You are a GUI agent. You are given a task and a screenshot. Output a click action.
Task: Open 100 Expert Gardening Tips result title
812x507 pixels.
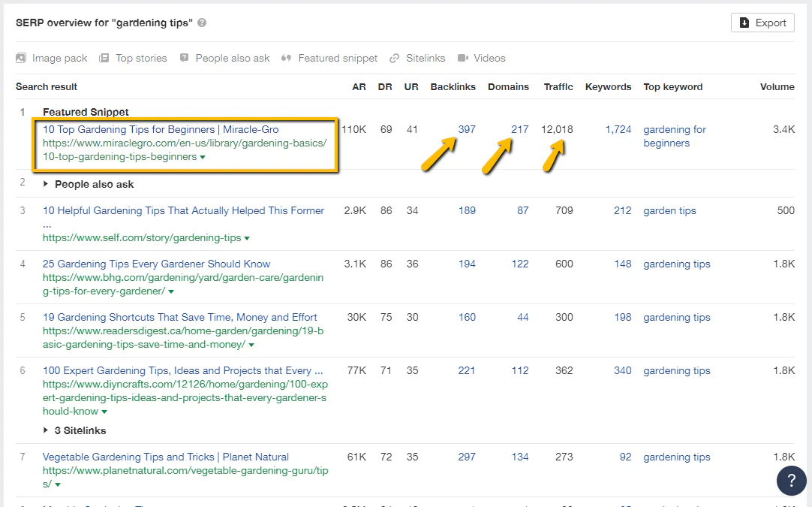pos(182,370)
